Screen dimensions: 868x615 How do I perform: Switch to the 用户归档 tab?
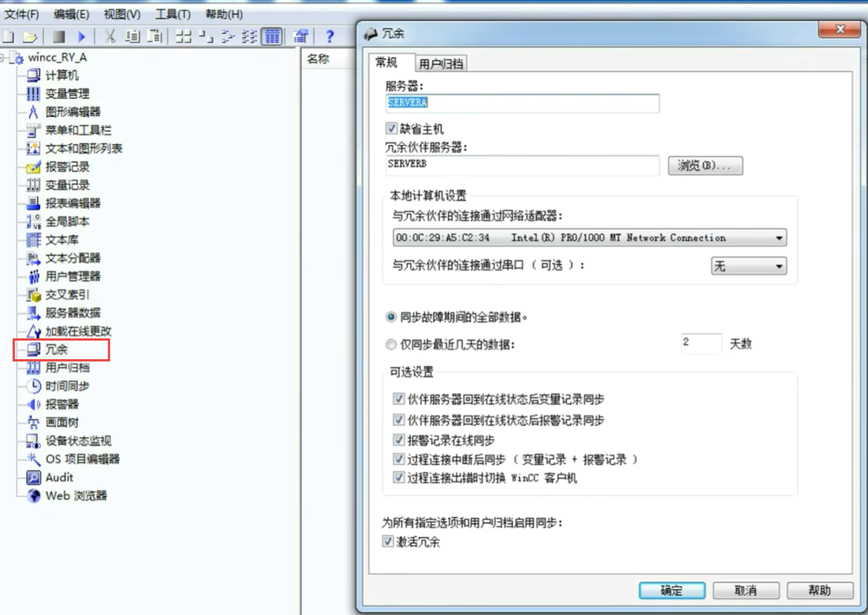click(440, 63)
